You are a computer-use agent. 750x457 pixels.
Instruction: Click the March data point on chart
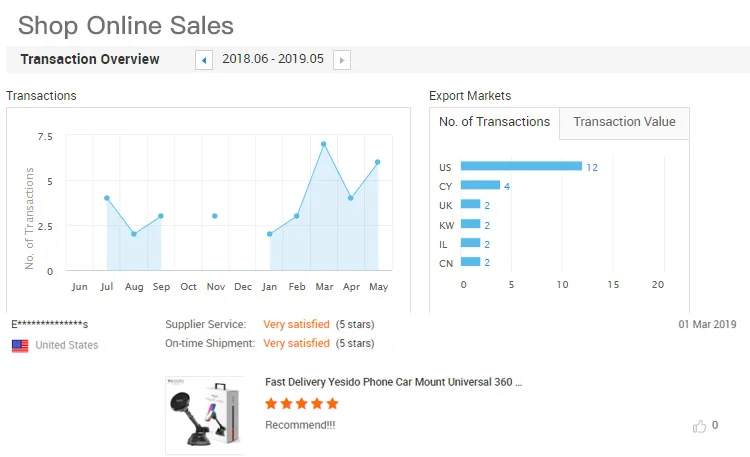(324, 144)
